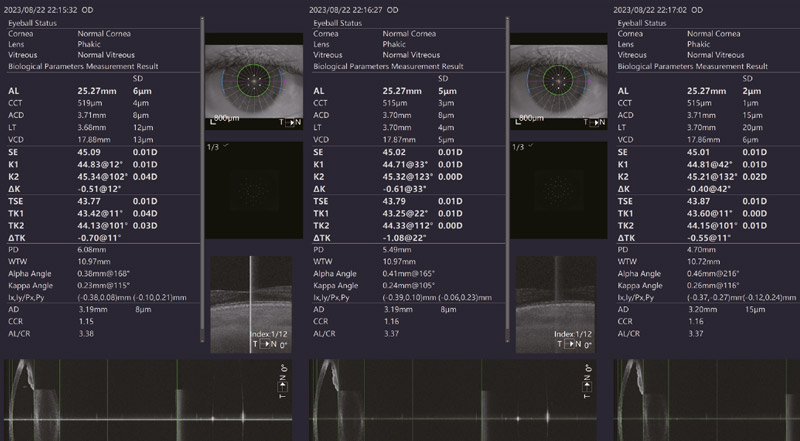Click Alpha Angle value 0.38mm@168°
The height and width of the screenshot is (441, 800).
click(x=104, y=274)
